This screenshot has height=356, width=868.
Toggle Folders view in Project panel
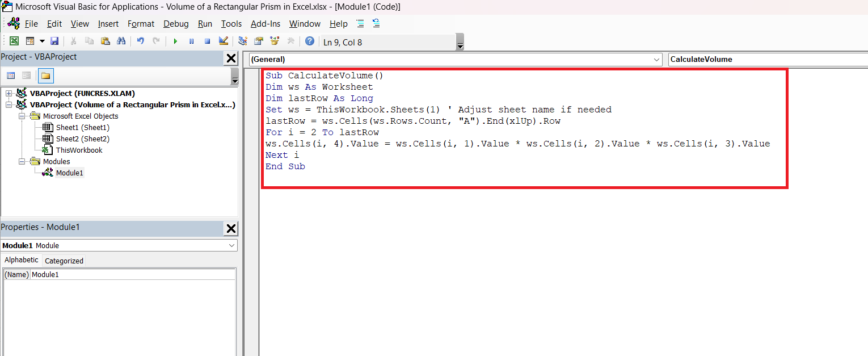[46, 76]
